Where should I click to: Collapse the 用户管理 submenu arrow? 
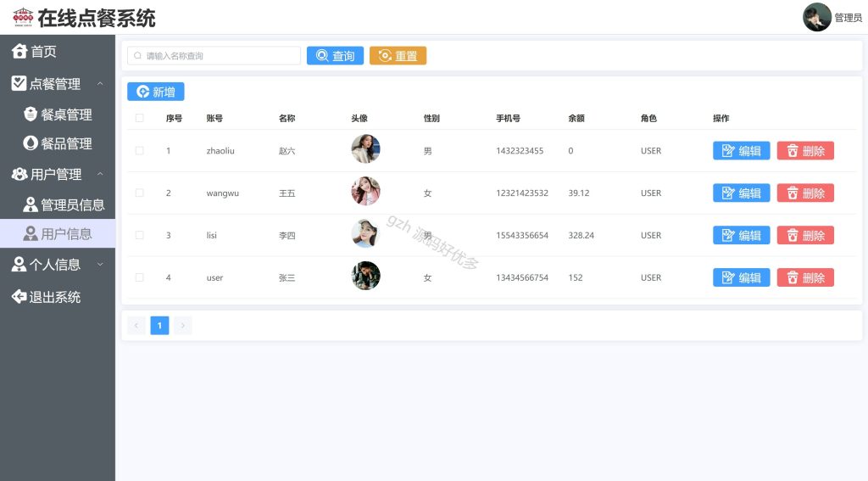(100, 174)
